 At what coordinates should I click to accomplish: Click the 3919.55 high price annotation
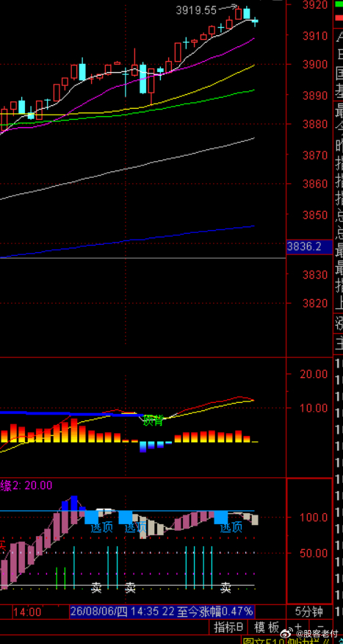pyautogui.click(x=196, y=10)
